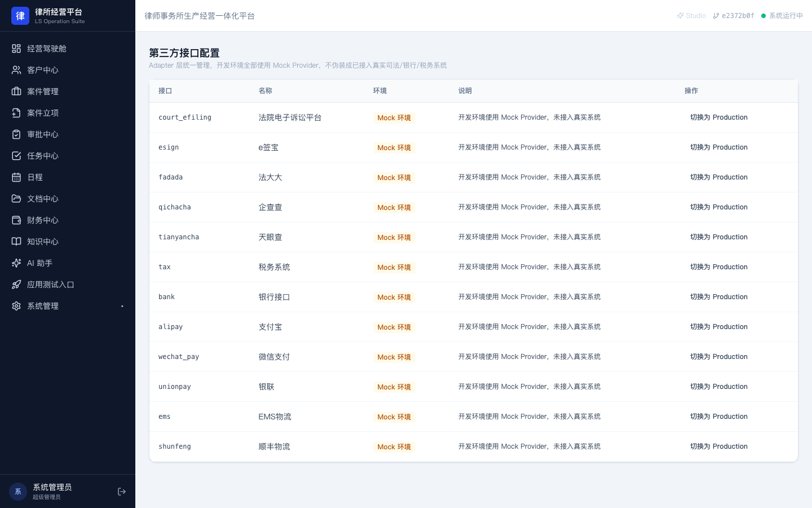Click the 顺丰物流 name cell
Screen dimensions: 812x508
click(274, 446)
